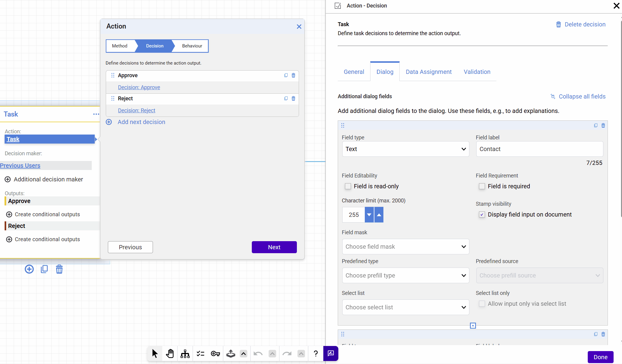Undo the last change
The height and width of the screenshot is (364, 622).
coord(258,353)
